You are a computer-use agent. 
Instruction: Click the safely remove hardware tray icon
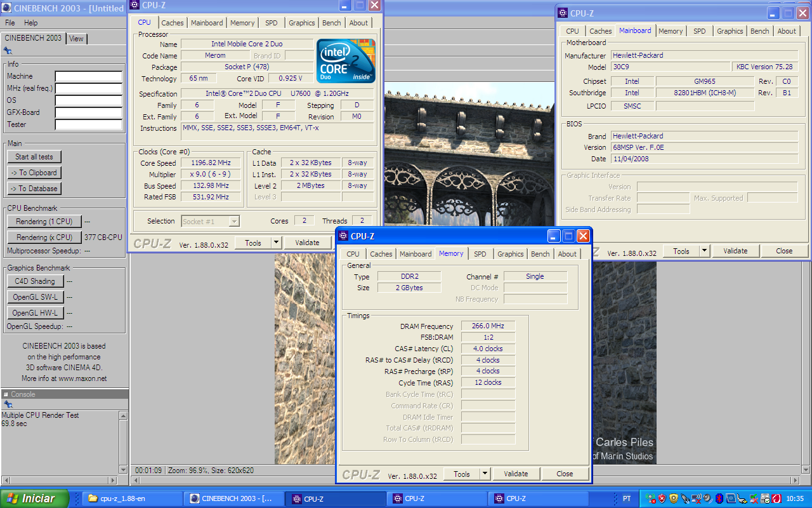pos(764,498)
